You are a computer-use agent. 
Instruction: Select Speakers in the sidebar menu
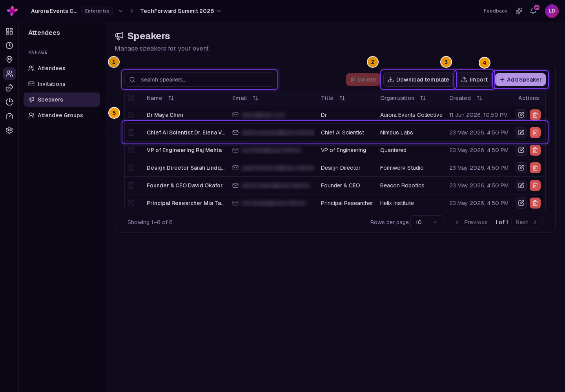pos(62,100)
